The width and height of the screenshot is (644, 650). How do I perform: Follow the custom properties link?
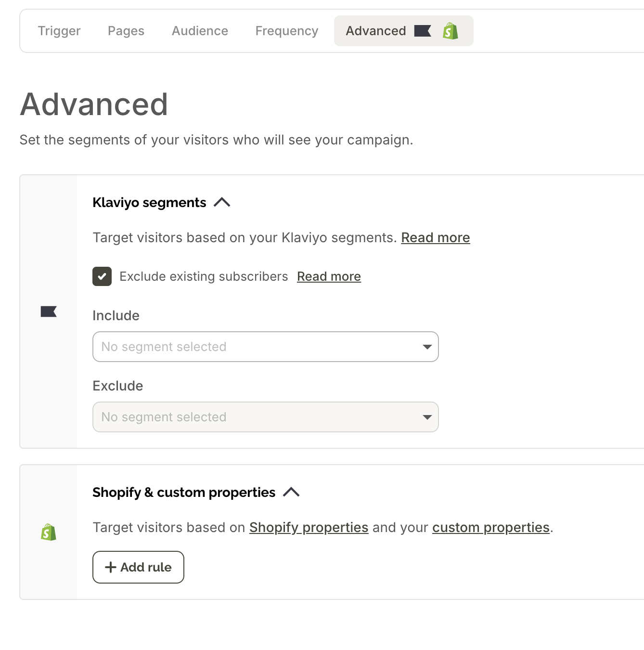490,528
